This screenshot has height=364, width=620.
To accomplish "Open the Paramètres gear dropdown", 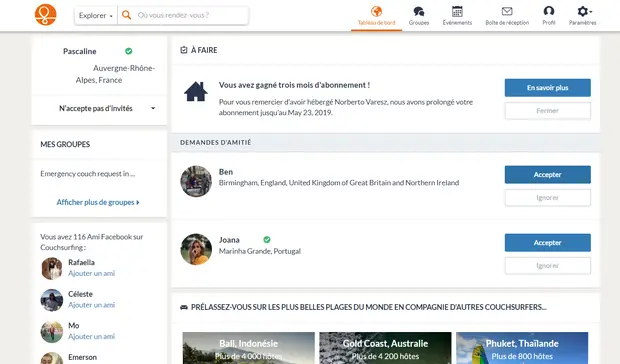I will tap(584, 11).
